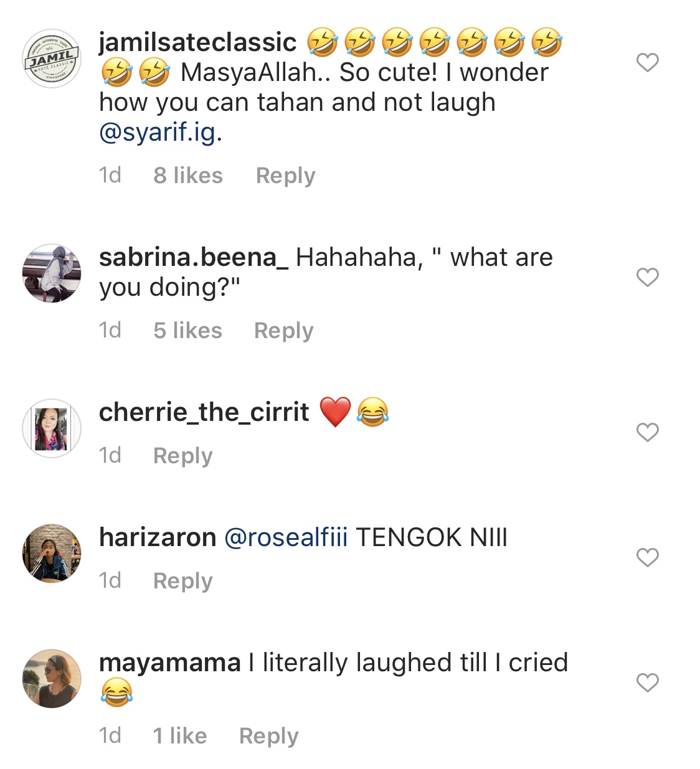Reply to jamilsateclassic's comment
The width and height of the screenshot is (700, 769).
[x=285, y=176]
